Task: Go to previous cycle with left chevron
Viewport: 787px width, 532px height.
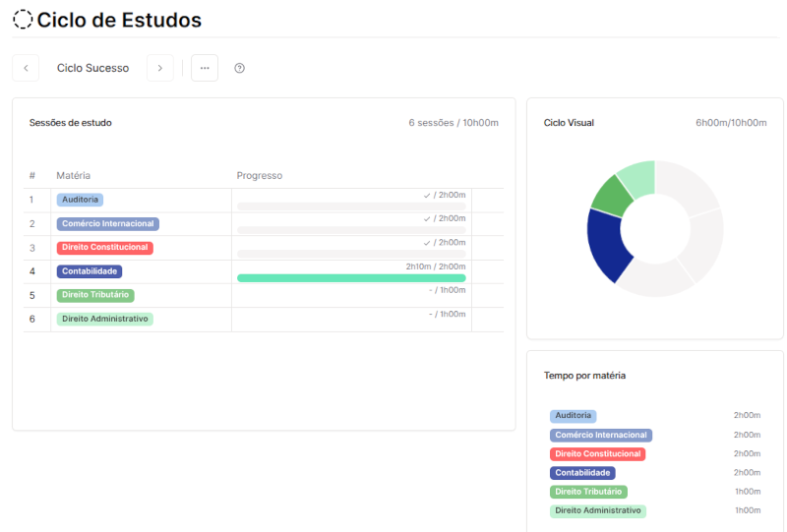Action: tap(26, 68)
